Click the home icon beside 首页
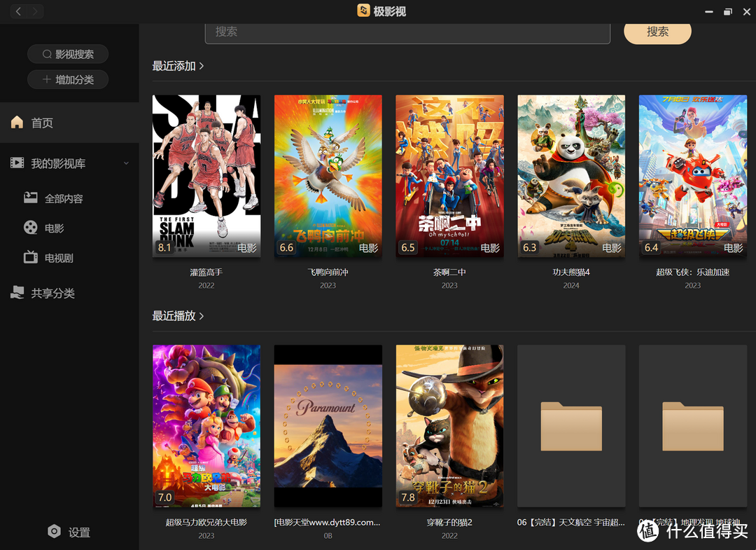This screenshot has height=550, width=756. point(17,123)
